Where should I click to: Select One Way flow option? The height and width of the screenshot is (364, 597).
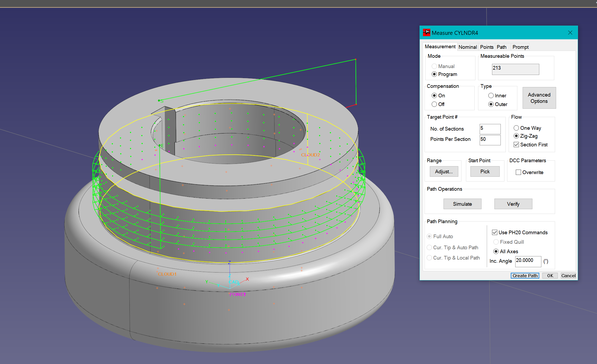click(516, 128)
